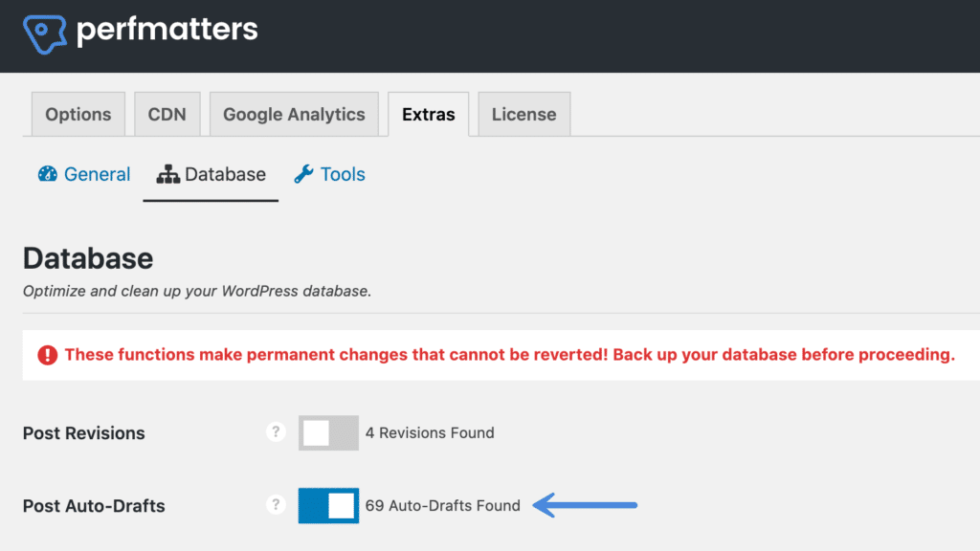Image resolution: width=980 pixels, height=551 pixels.
Task: Click the perfmatters logo icon
Action: pos(45,34)
